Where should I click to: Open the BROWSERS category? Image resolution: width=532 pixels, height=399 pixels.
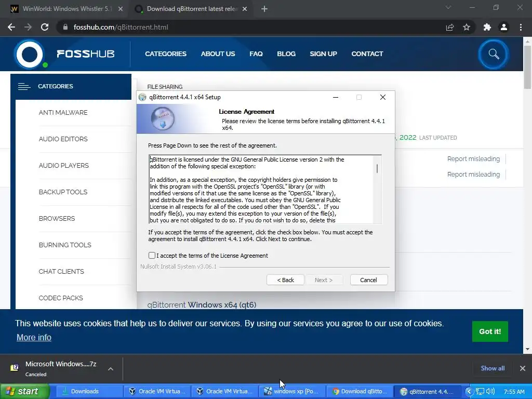(57, 218)
